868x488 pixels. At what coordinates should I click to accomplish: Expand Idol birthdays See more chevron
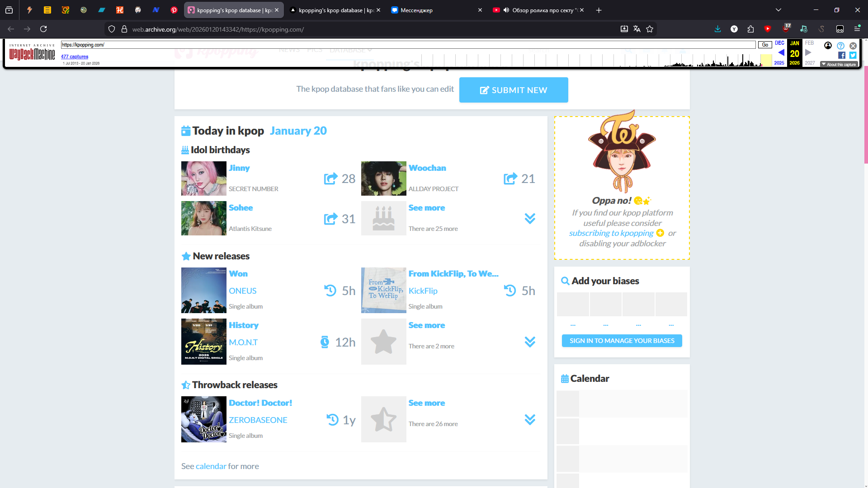(x=530, y=219)
